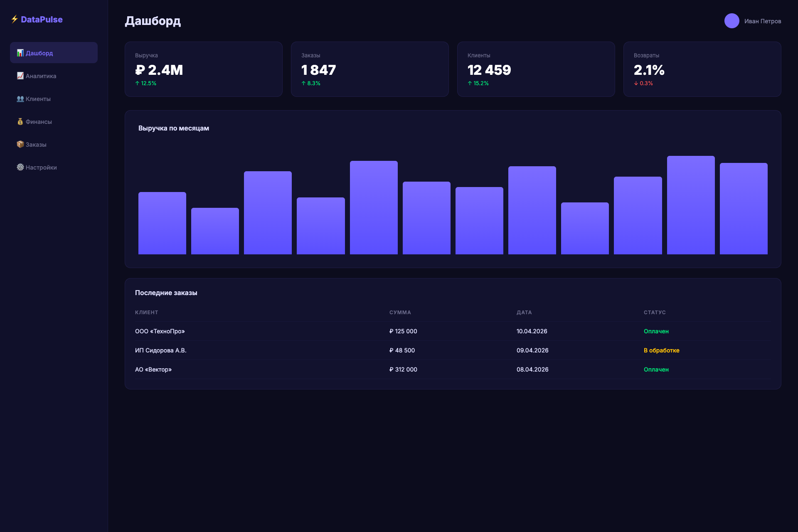Image resolution: width=798 pixels, height=532 pixels.
Task: Click the СУММА column header
Action: (x=400, y=312)
